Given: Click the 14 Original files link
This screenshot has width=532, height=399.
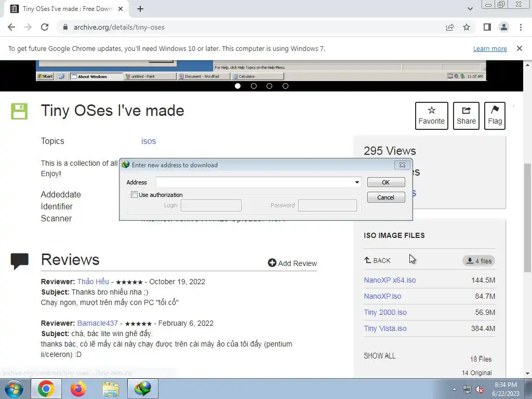Looking at the screenshot, I should point(476,373).
